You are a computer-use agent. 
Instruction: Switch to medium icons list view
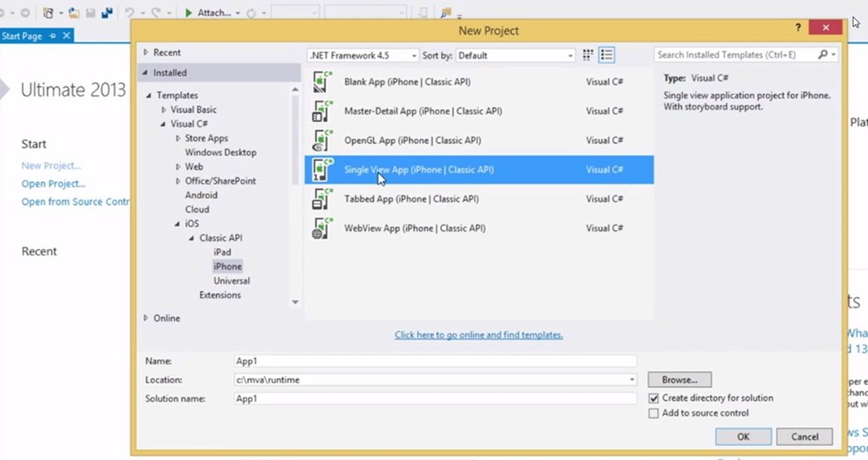click(x=606, y=55)
